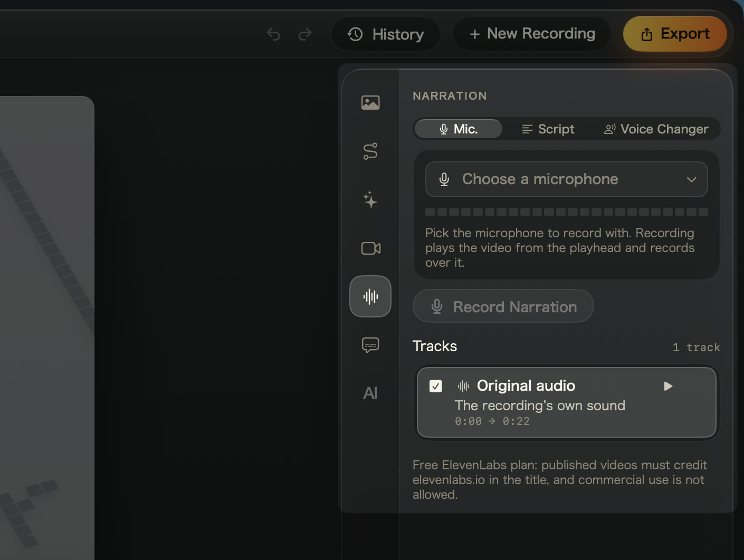The image size is (744, 560).
Task: Click the NARRATION panel heading
Action: 450,96
